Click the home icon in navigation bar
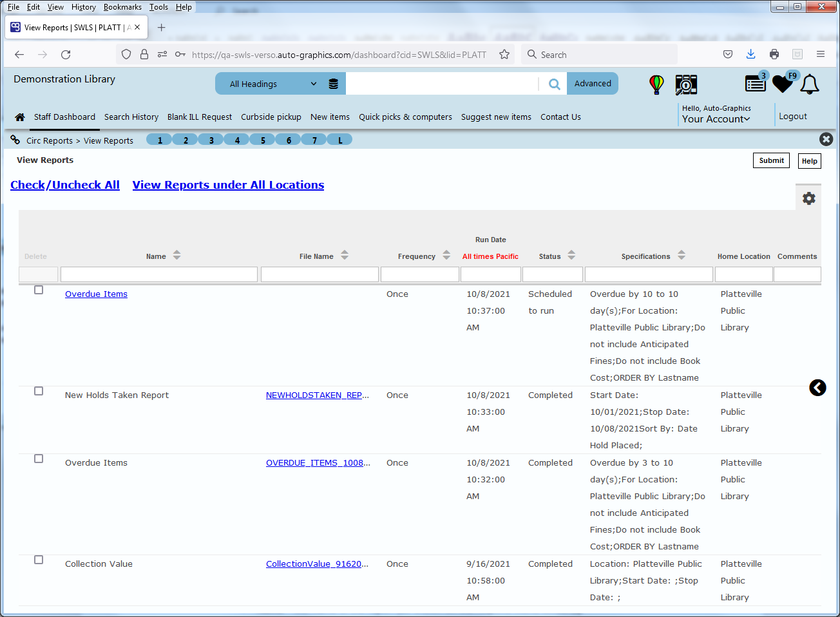This screenshot has height=617, width=840. pos(20,117)
